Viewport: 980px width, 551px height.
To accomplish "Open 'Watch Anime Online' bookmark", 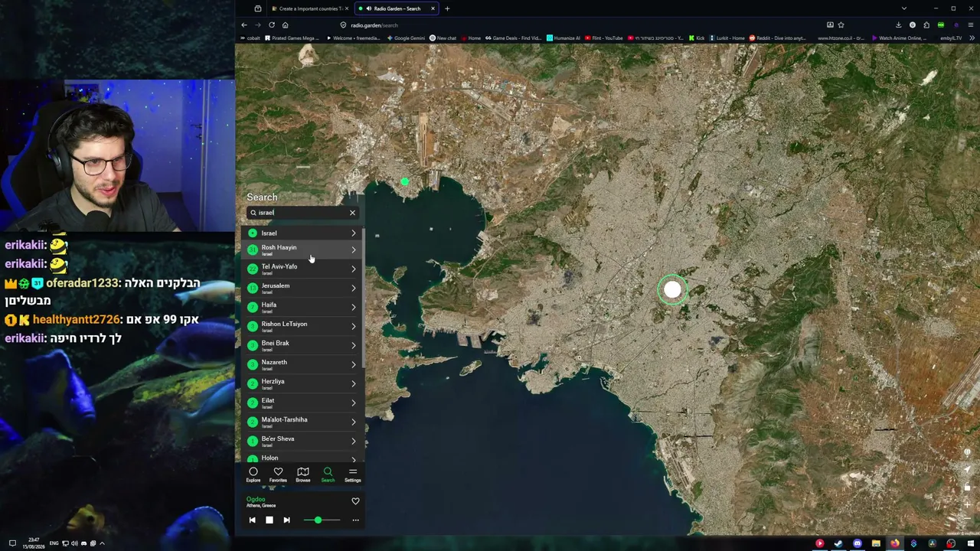I will coord(900,37).
